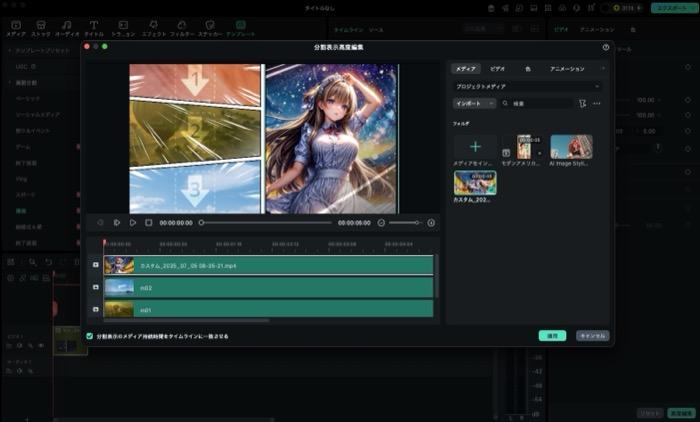Click the help icon in split-screen dialog title

605,47
